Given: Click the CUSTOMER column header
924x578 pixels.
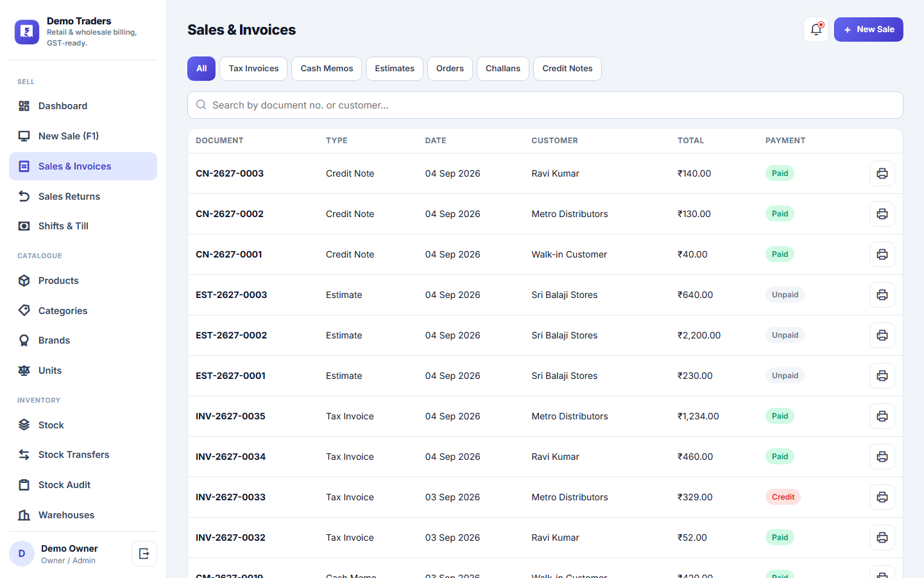Looking at the screenshot, I should [554, 141].
